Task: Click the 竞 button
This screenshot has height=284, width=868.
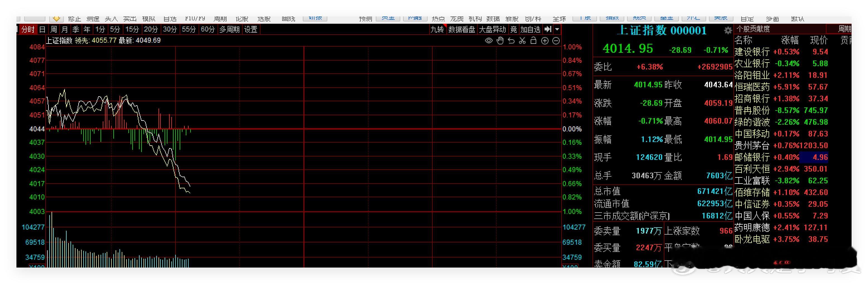Action: pyautogui.click(x=513, y=29)
